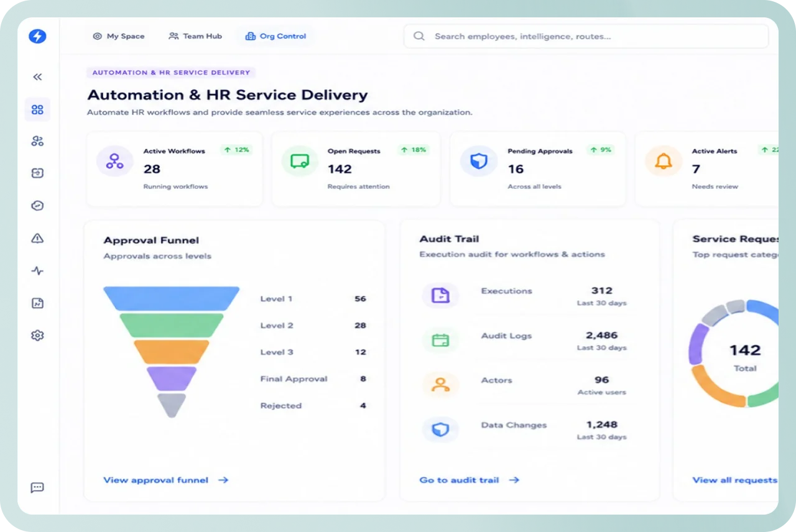Open the dashboard grid icon in sidebar
The image size is (796, 532).
[x=37, y=109]
